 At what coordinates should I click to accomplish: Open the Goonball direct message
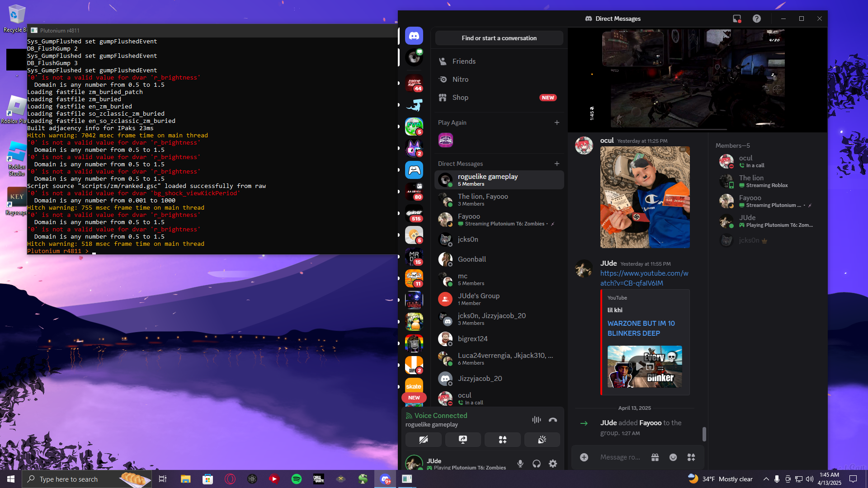499,259
